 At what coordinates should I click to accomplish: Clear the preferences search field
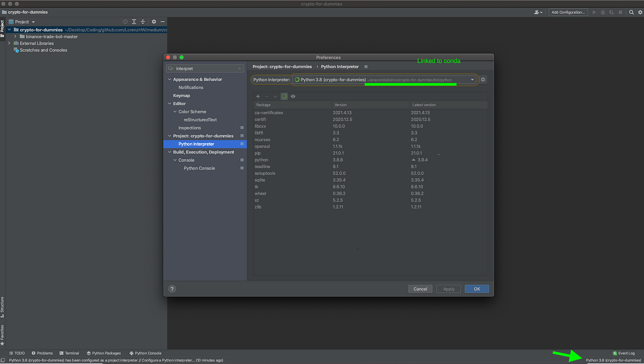pyautogui.click(x=240, y=68)
